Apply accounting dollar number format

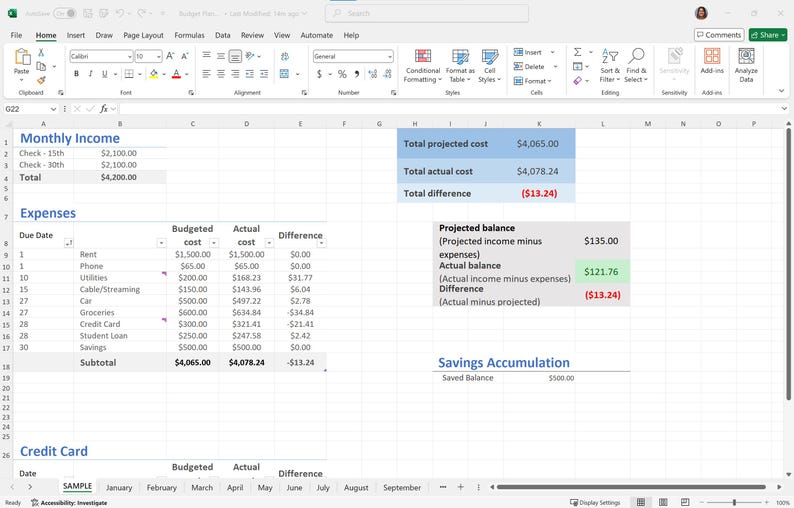coord(319,74)
